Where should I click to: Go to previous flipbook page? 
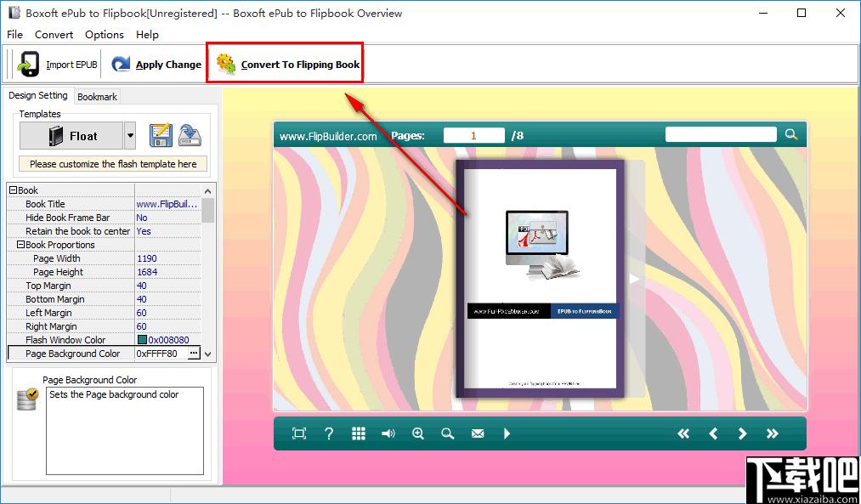pos(713,433)
